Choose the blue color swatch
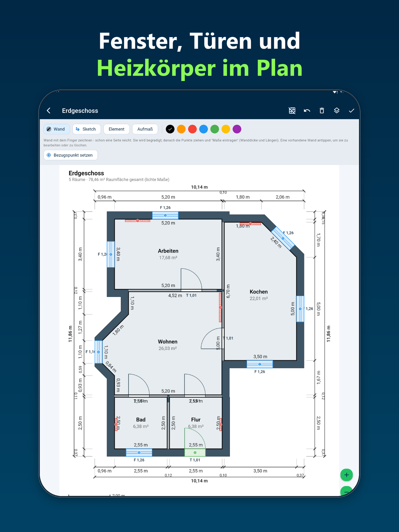Image resolution: width=399 pixels, height=532 pixels. tap(204, 129)
